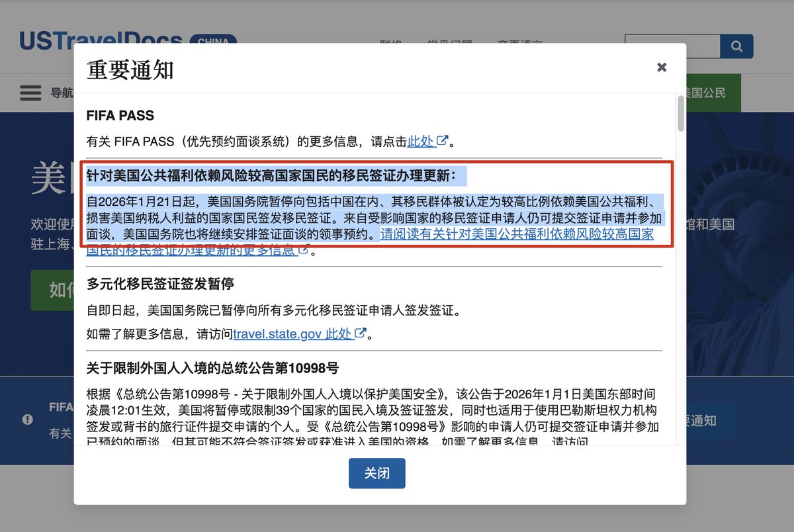Viewport: 794px width, 532px height.
Task: Click the search magnifier button in header
Action: (736, 46)
